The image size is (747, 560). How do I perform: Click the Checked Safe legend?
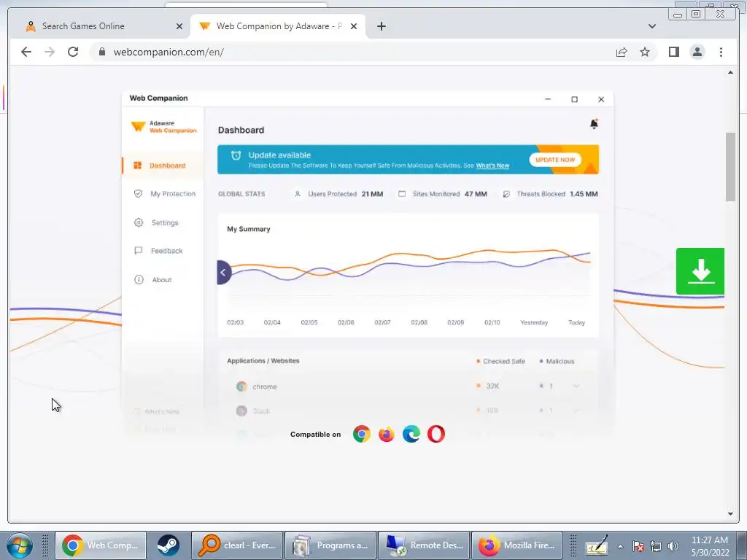[x=500, y=362]
